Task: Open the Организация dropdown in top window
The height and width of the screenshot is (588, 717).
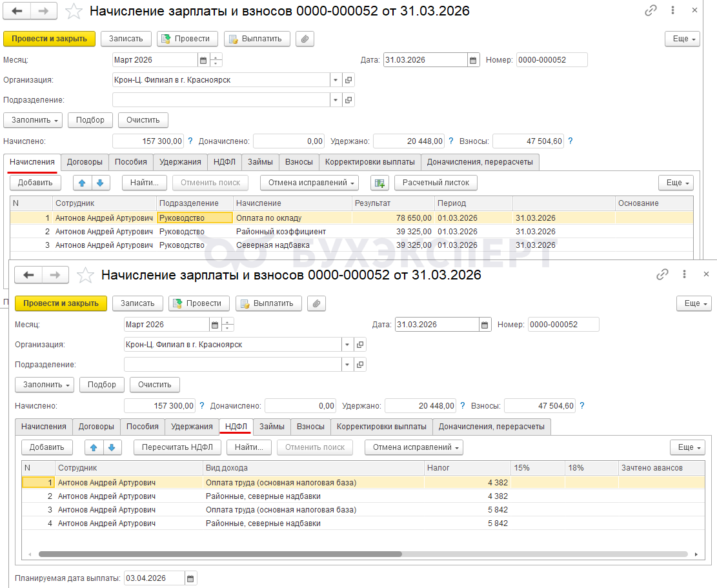Action: coord(336,80)
